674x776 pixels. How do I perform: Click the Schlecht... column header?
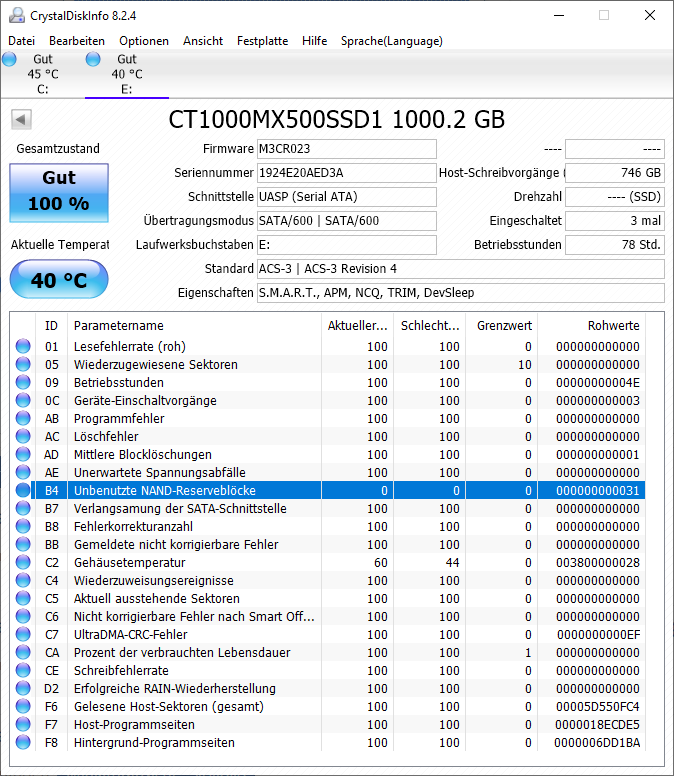tap(430, 325)
